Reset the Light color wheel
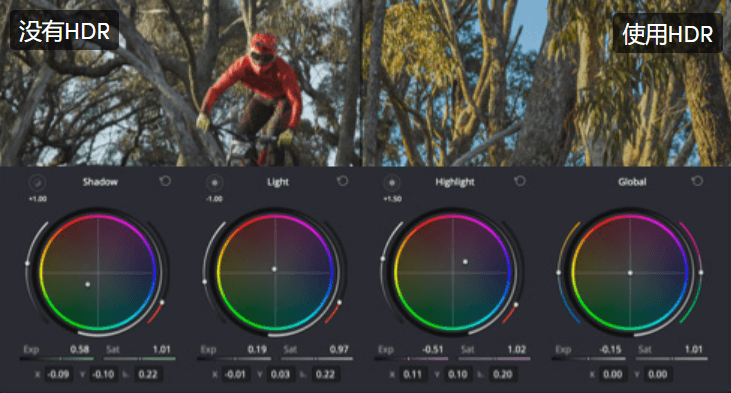Image resolution: width=731 pixels, height=393 pixels. tap(342, 181)
